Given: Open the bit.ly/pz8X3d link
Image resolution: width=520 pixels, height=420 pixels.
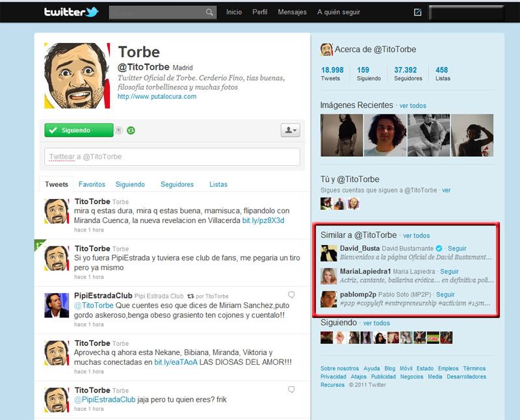Looking at the screenshot, I should point(263,220).
